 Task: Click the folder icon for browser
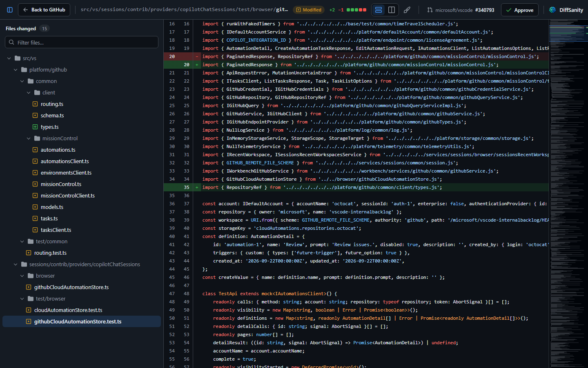31,276
